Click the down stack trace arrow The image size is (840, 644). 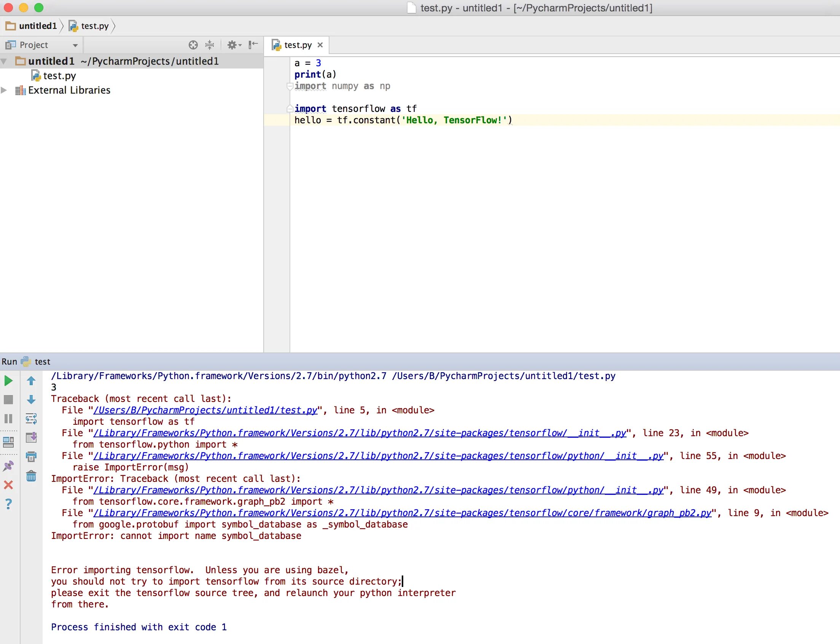(x=31, y=400)
